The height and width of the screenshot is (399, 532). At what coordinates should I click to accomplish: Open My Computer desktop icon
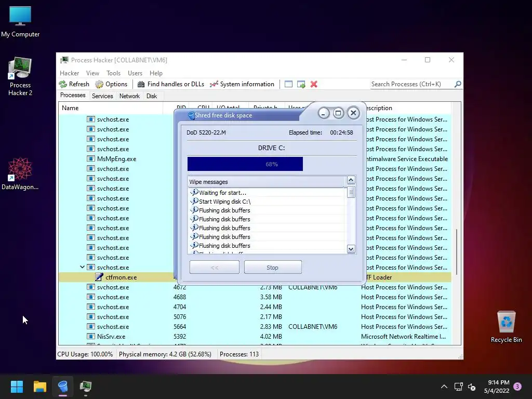point(20,22)
